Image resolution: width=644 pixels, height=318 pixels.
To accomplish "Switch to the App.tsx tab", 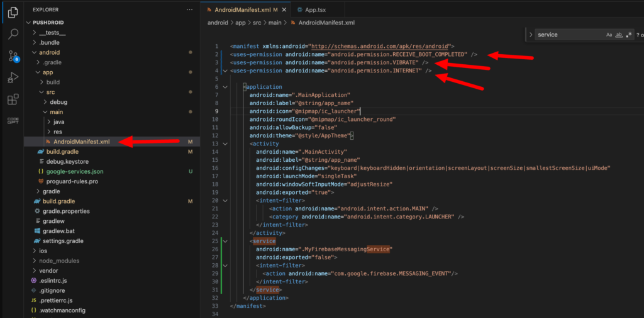I will point(316,9).
